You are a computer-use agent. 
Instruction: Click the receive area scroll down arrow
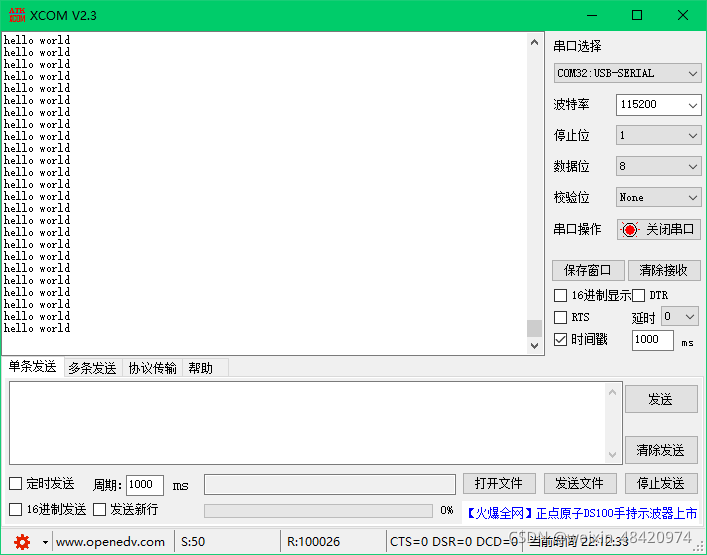click(x=534, y=346)
